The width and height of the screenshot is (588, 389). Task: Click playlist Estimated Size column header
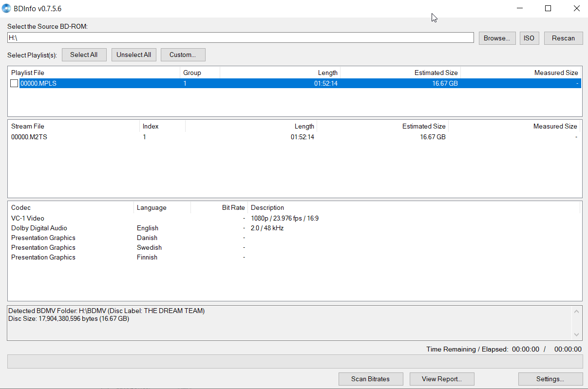pyautogui.click(x=400, y=73)
